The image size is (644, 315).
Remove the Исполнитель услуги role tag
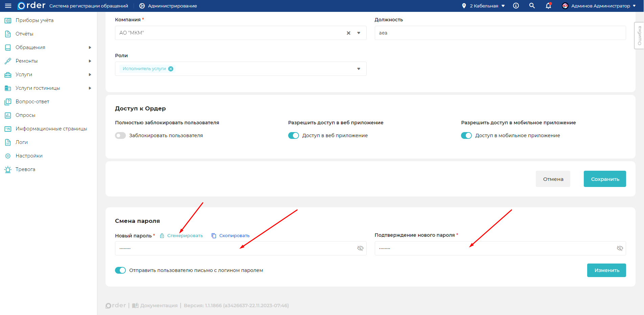pos(171,69)
